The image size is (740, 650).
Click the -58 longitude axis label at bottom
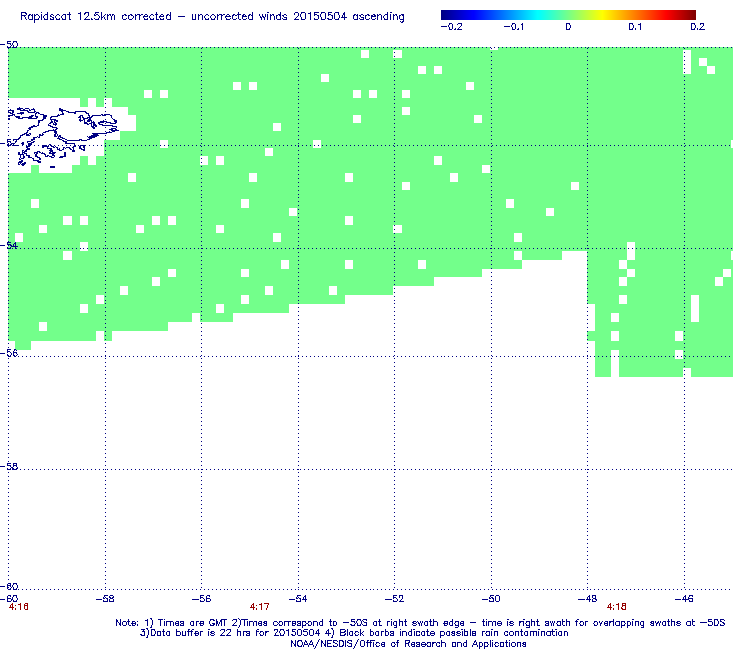pos(105,599)
